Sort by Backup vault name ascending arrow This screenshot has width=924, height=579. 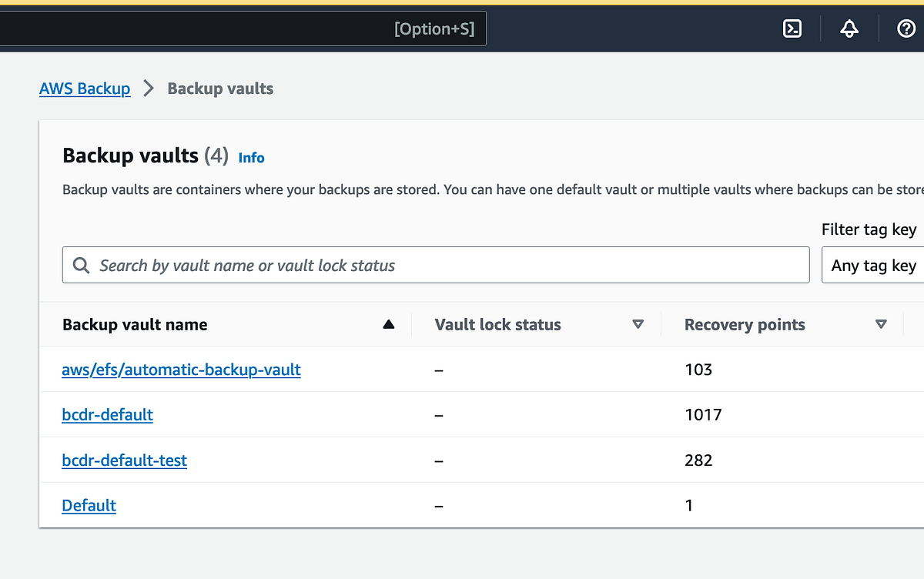click(x=388, y=325)
